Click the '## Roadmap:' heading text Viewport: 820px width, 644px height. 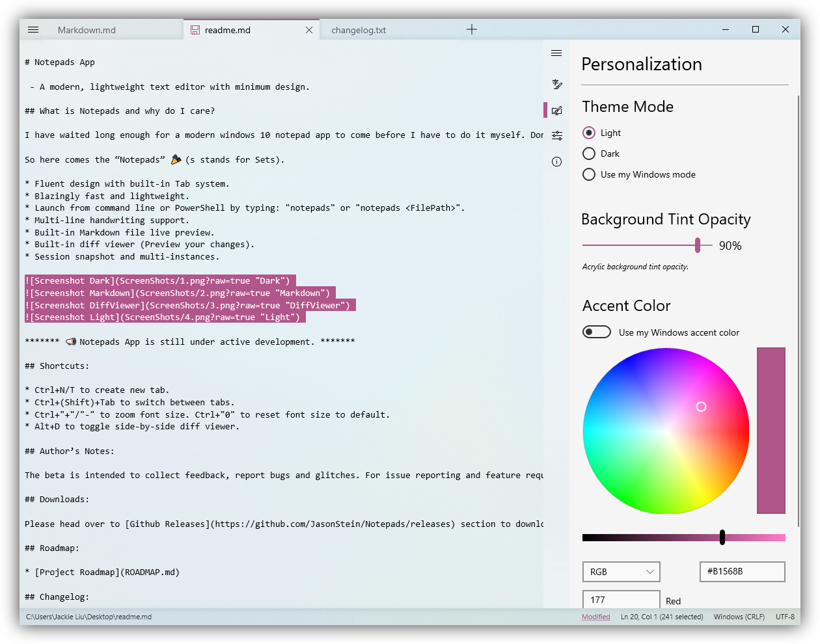pyautogui.click(x=52, y=548)
